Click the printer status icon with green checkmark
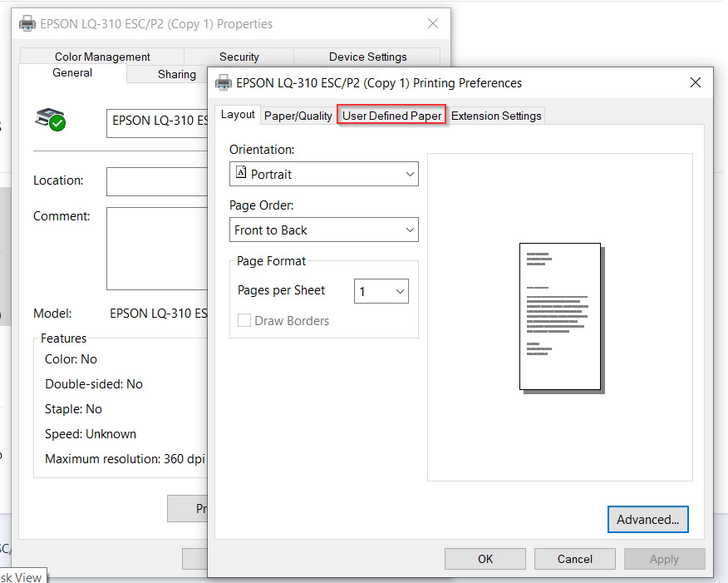Viewport: 728px width, 583px height. [50, 120]
